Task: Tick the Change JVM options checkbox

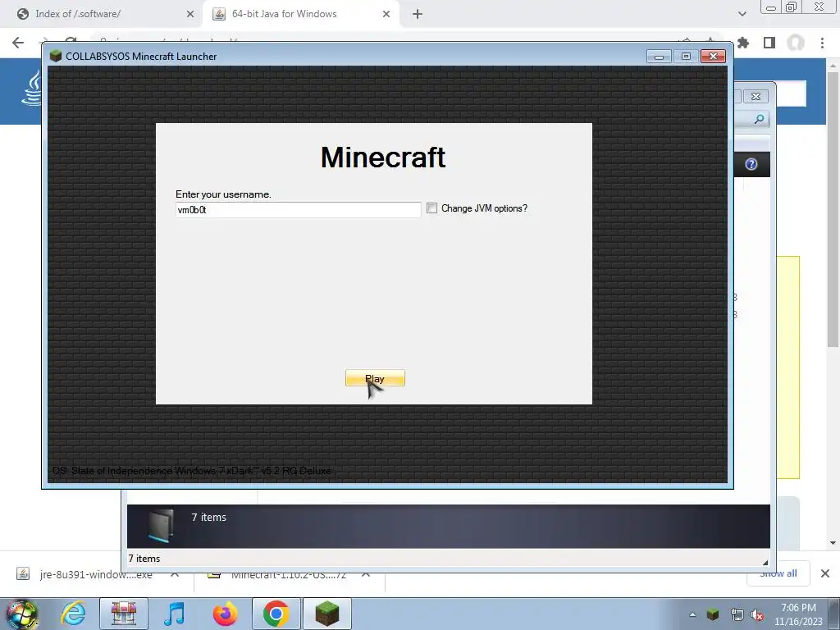Action: pyautogui.click(x=431, y=208)
